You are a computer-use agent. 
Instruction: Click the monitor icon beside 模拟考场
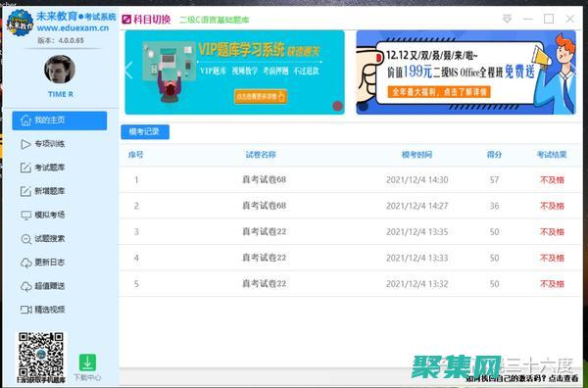click(25, 216)
